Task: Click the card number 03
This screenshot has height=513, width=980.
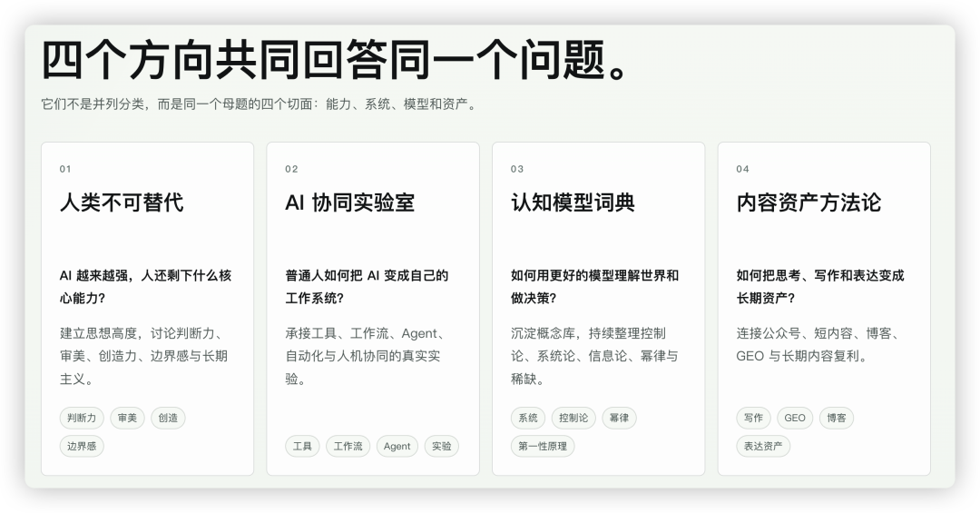Action: click(x=517, y=169)
